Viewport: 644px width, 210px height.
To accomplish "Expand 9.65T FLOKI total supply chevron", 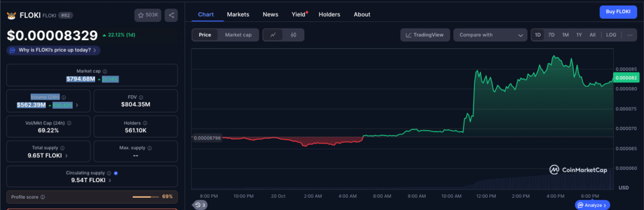I will point(67,155).
